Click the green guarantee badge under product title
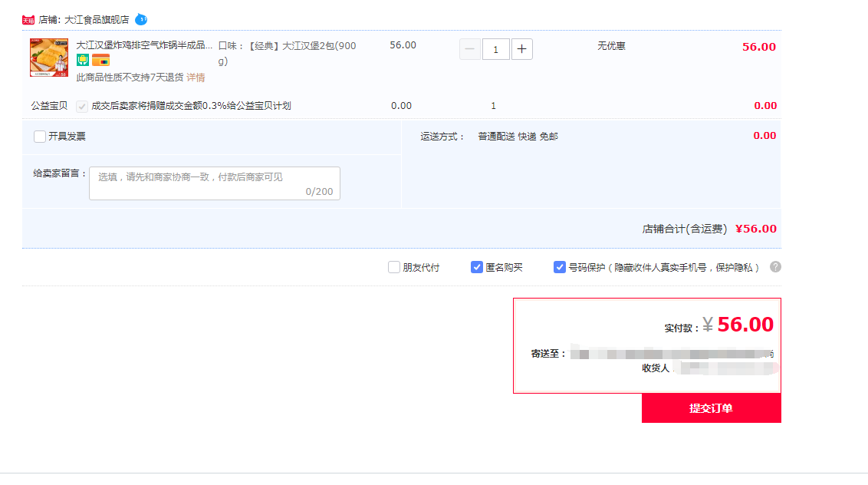 [x=83, y=60]
